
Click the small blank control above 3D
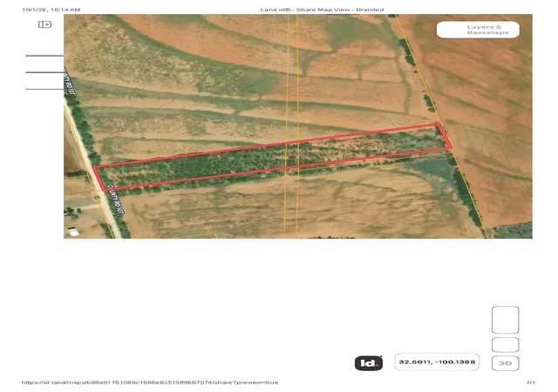click(x=505, y=345)
